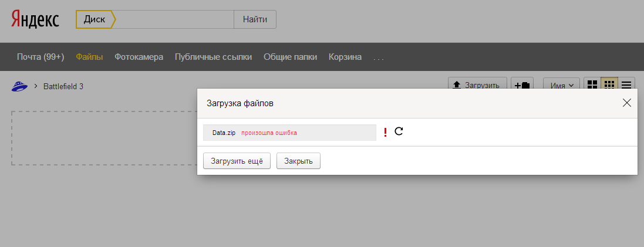Click in the Диск search input field
The image size is (644, 247).
(x=175, y=19)
